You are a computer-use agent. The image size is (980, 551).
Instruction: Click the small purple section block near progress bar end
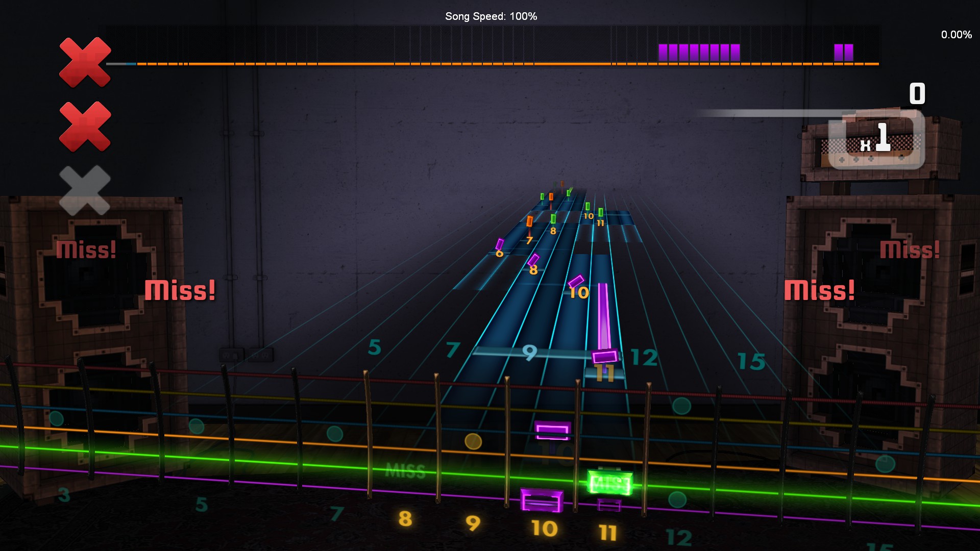(844, 53)
